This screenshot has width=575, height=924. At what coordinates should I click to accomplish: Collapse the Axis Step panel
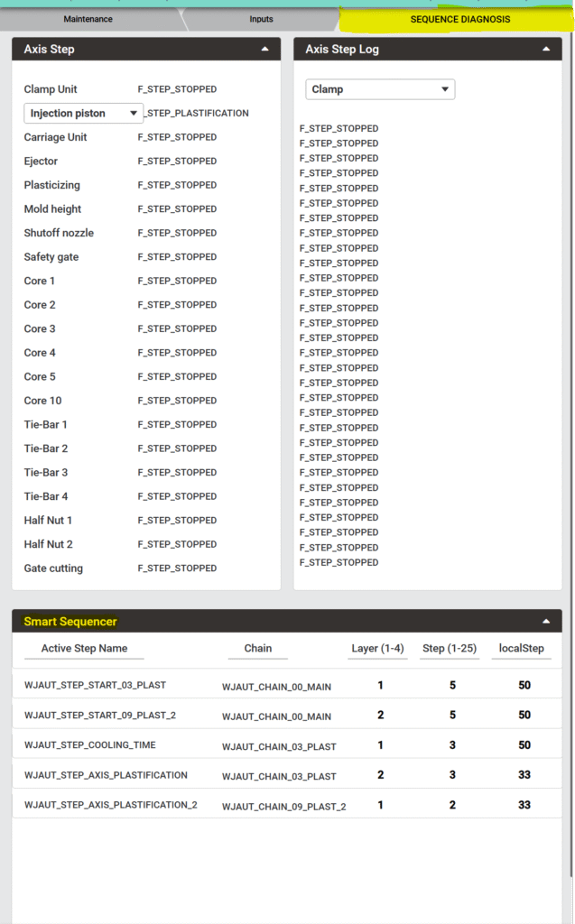pos(264,50)
